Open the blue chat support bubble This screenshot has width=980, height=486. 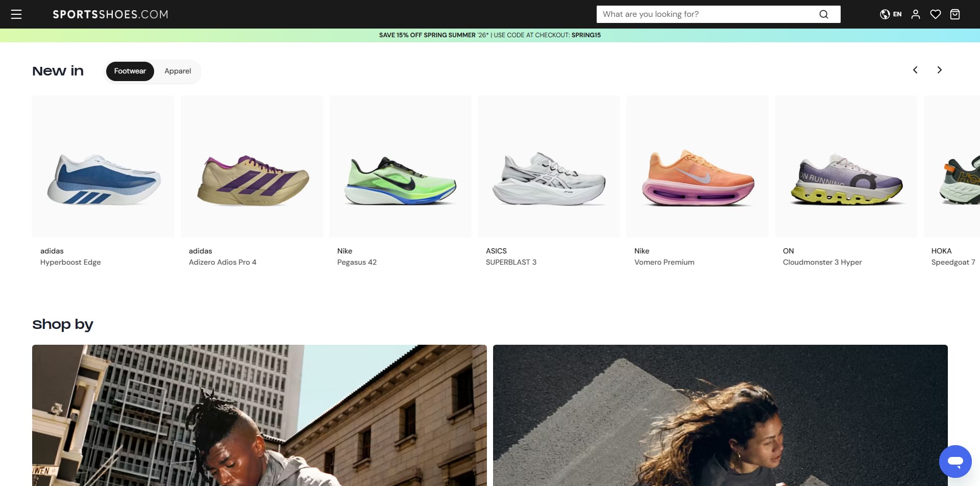pos(955,462)
